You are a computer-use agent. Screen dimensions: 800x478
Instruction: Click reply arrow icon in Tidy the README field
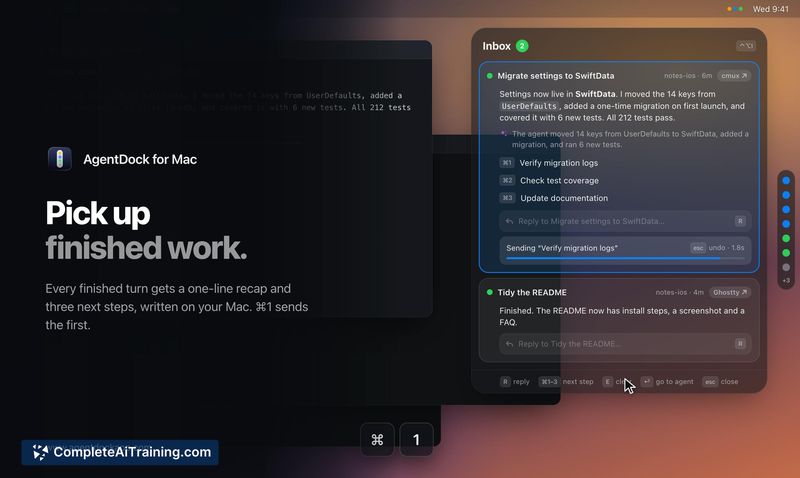(509, 344)
